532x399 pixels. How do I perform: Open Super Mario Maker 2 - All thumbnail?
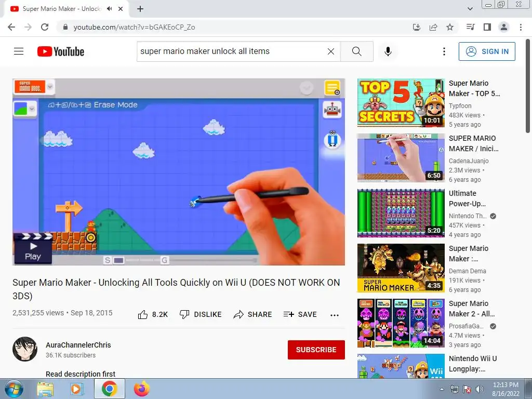click(x=401, y=323)
